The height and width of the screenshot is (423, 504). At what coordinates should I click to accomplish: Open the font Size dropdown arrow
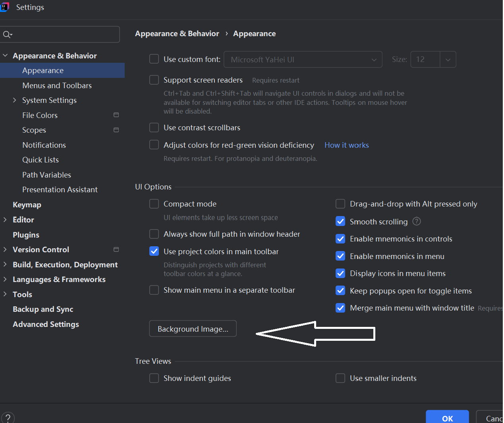448,60
